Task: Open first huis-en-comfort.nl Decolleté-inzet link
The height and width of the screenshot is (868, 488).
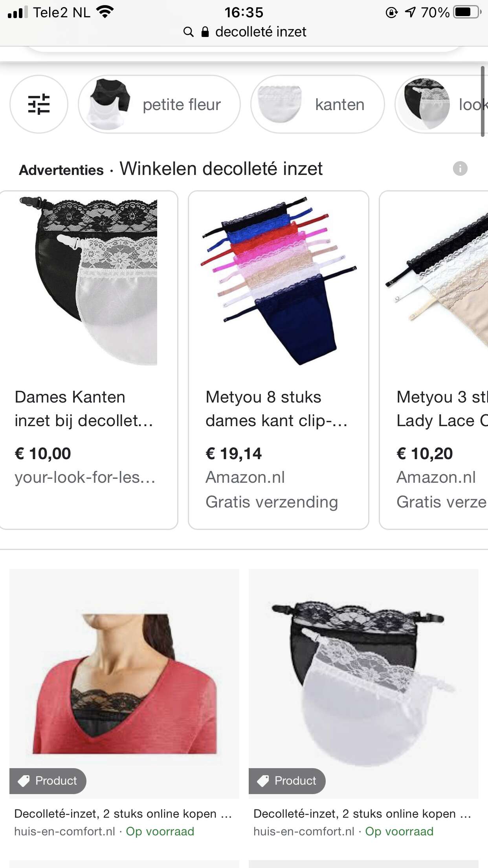Action: [123, 813]
